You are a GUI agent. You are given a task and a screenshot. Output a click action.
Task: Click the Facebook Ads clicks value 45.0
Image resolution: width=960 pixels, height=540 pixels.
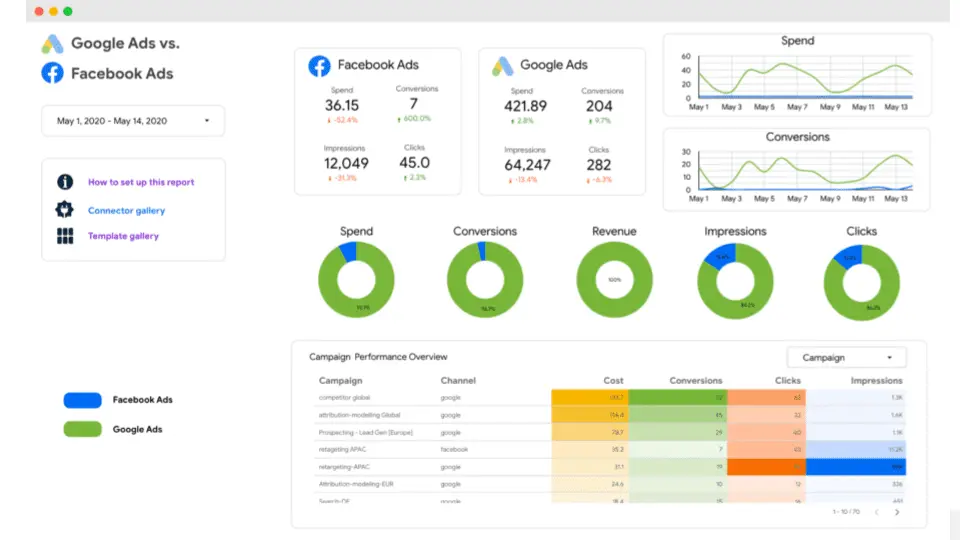pyautogui.click(x=414, y=163)
